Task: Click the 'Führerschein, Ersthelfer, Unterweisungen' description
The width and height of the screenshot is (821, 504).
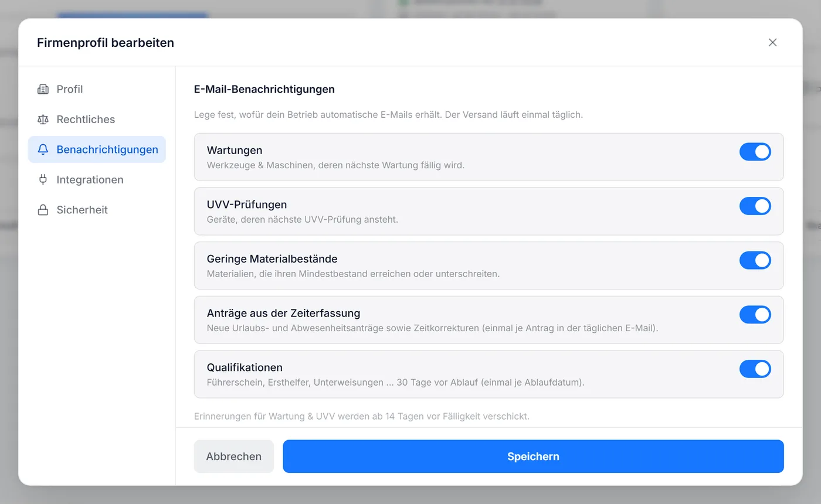Action: (396, 383)
